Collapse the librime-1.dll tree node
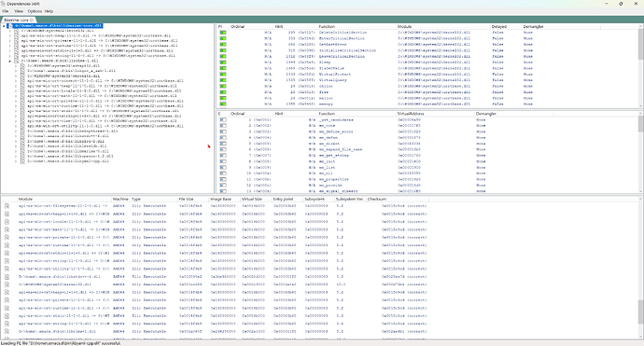 [x=10, y=61]
